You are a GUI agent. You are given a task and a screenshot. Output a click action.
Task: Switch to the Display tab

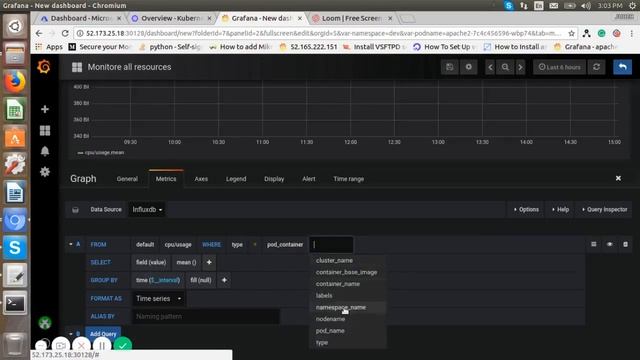coord(274,179)
